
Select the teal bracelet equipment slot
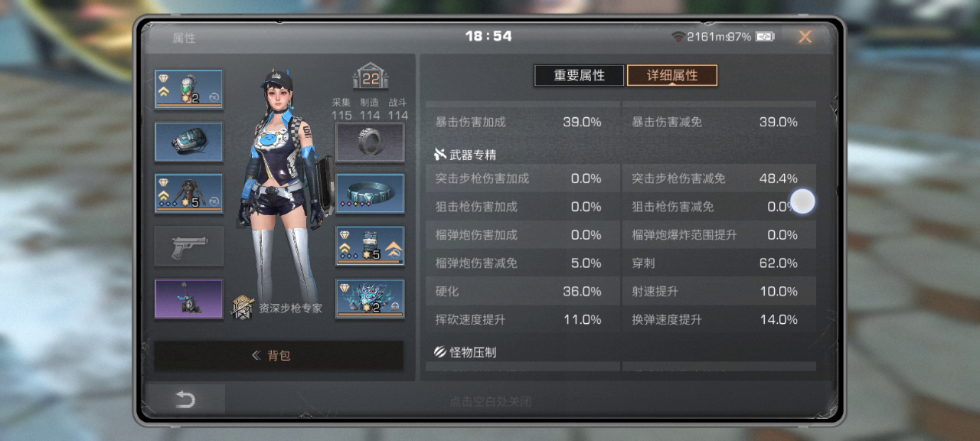pos(370,194)
